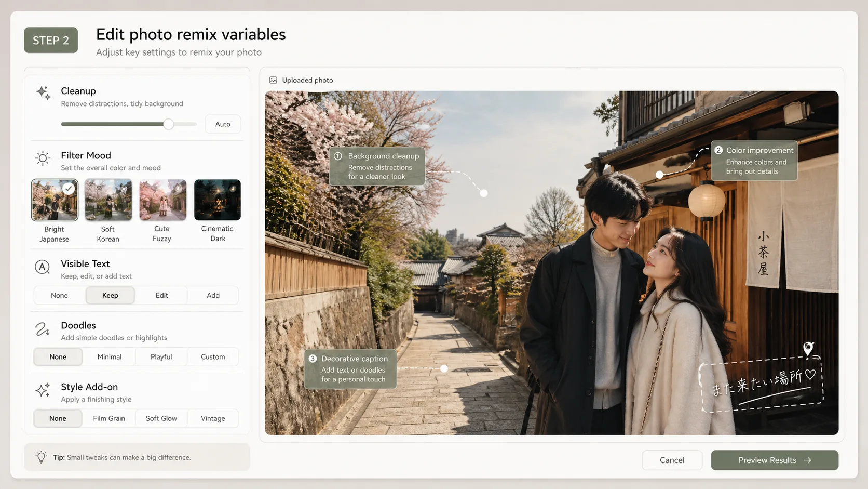
Task: Select the Playful doodles option
Action: 161,356
